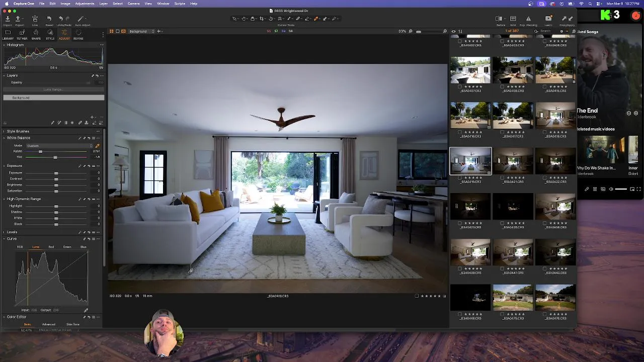Adjust the Kelvin slider handle
Viewport: 644px width, 362px height.
pos(40,151)
